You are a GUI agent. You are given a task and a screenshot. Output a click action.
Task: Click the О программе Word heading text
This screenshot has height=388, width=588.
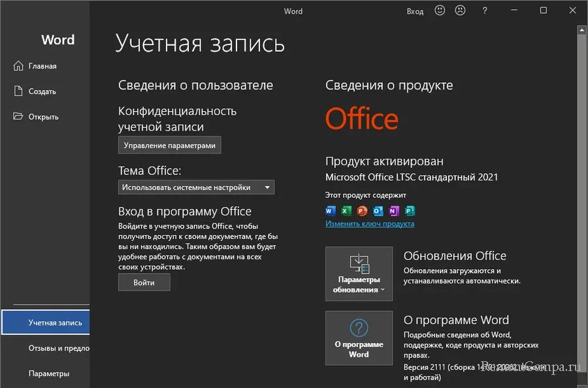pyautogui.click(x=456, y=320)
